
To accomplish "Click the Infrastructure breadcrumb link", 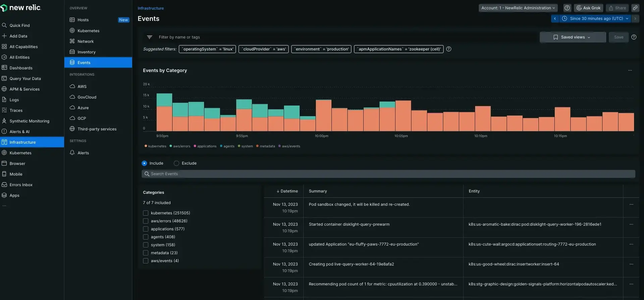I will 151,8.
